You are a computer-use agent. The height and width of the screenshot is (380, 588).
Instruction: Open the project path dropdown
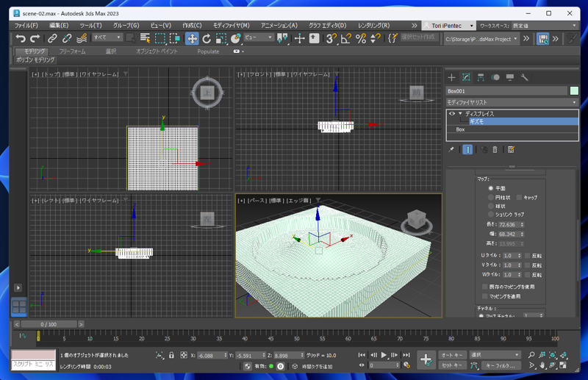coord(481,39)
